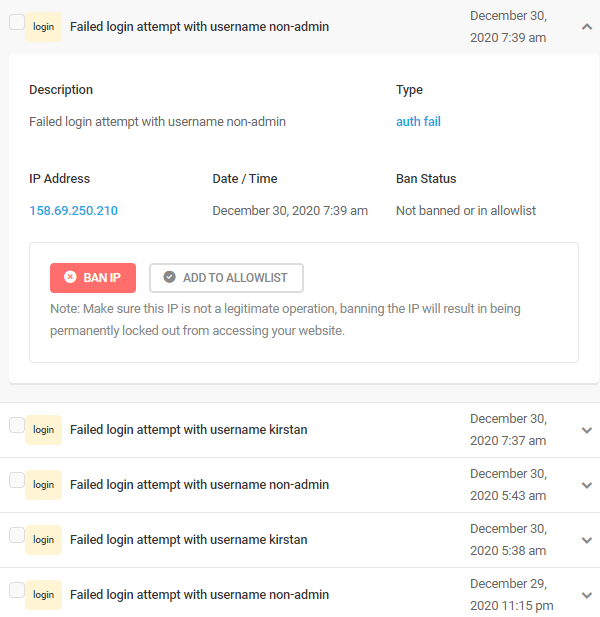Expand the 5:38 am kirstan log entry
Screen dimensions: 600x617
pyautogui.click(x=587, y=540)
